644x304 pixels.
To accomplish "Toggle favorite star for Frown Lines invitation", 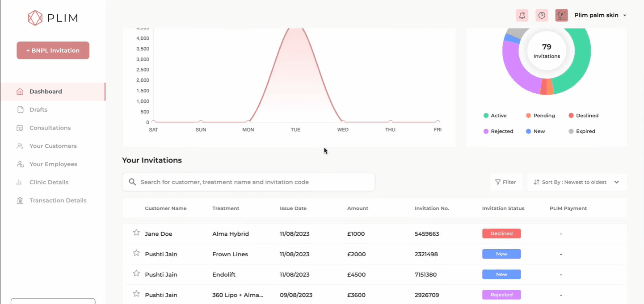I will 136,253.
